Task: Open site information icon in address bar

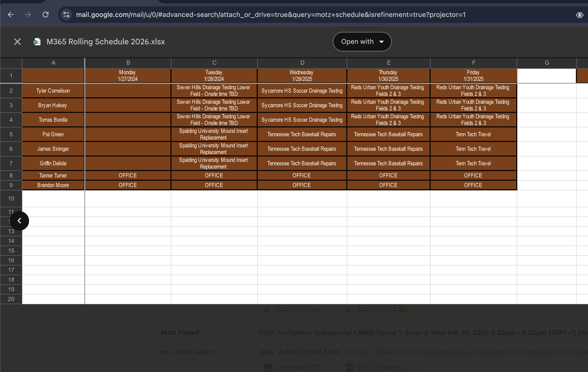Action: [66, 15]
